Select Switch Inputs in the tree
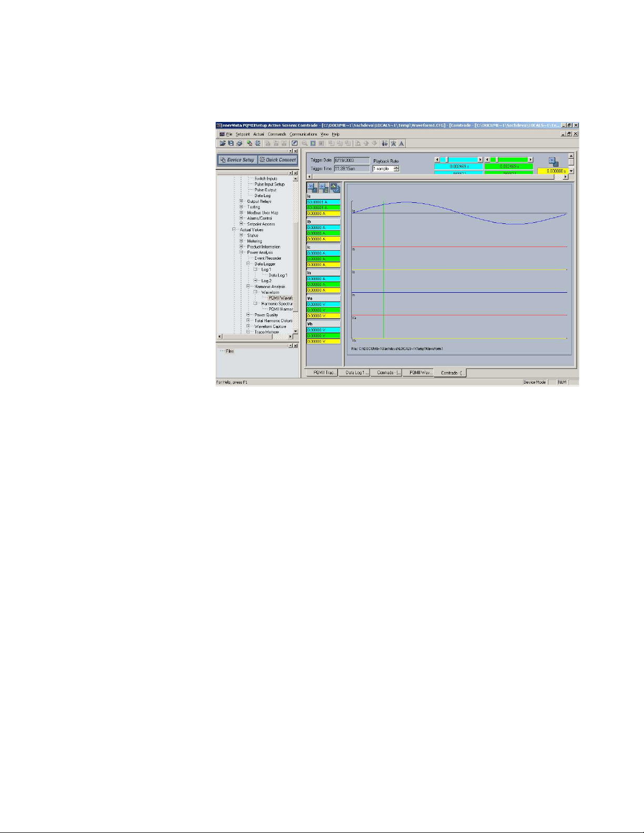Viewport: 644px width, 833px height. coord(265,179)
